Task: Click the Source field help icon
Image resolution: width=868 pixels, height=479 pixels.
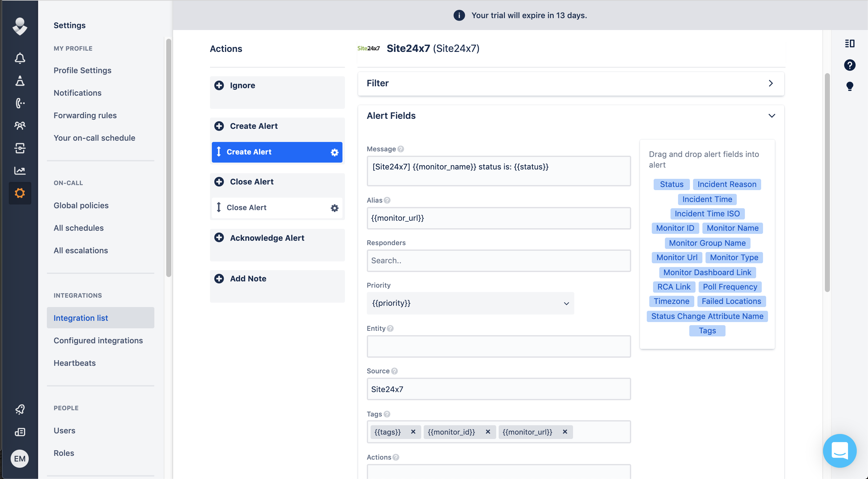Action: [394, 371]
